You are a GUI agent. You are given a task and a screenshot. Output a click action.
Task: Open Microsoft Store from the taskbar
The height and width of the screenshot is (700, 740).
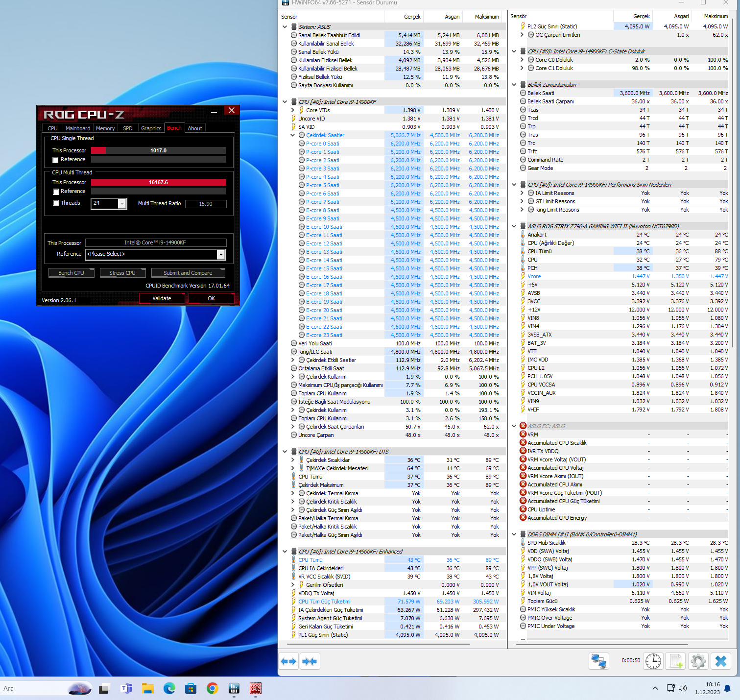[x=191, y=689]
